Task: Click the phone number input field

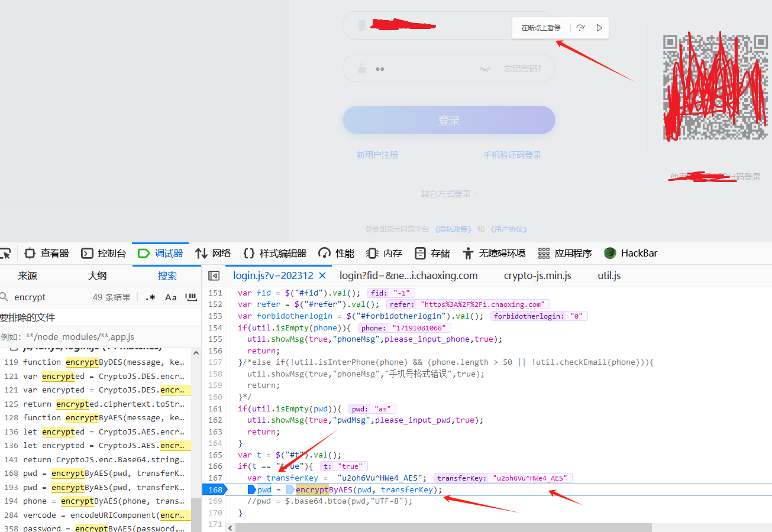Action: [449, 25]
